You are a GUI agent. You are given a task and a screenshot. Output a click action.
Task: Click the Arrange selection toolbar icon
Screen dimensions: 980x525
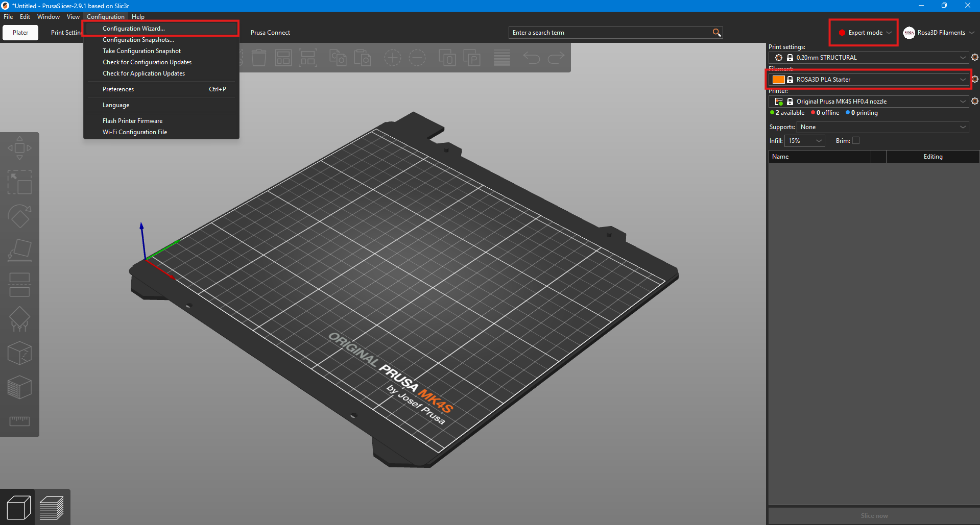308,58
